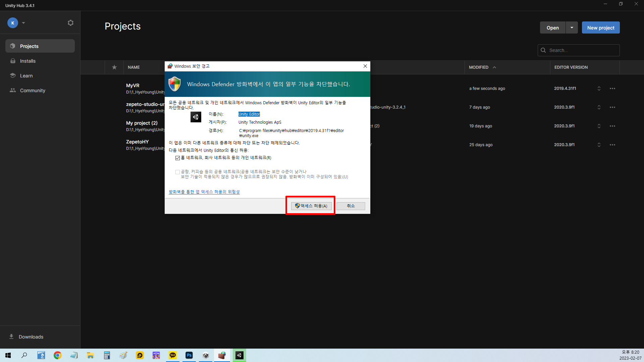Click the Unity Editor name field
This screenshot has width=644, height=362.
tap(249, 114)
